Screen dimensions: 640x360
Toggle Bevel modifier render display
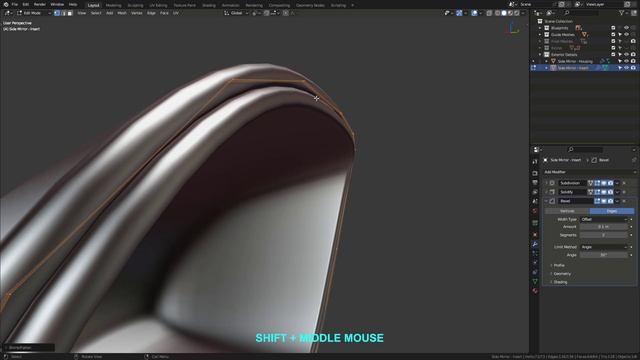point(611,201)
